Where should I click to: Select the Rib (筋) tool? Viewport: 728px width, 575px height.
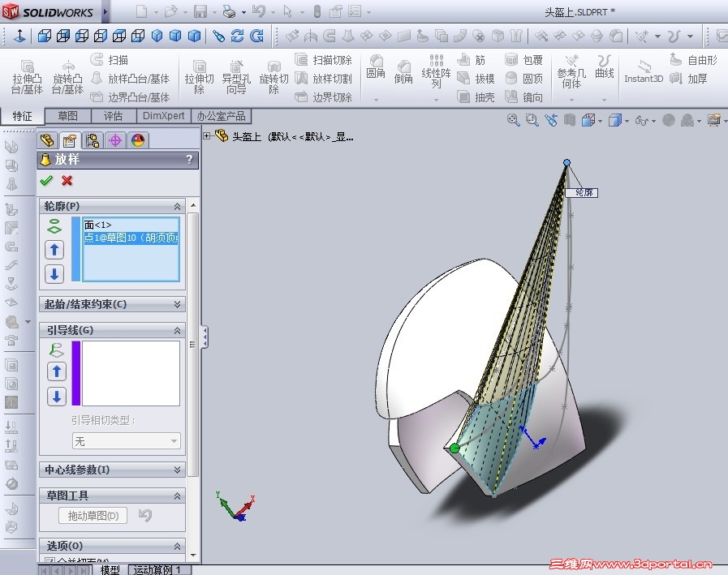[x=472, y=60]
